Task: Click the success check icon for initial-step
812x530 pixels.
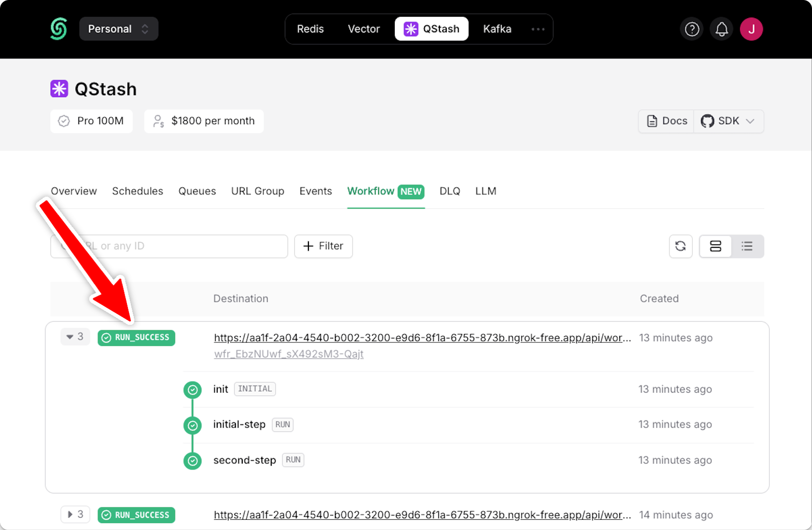Action: [193, 425]
